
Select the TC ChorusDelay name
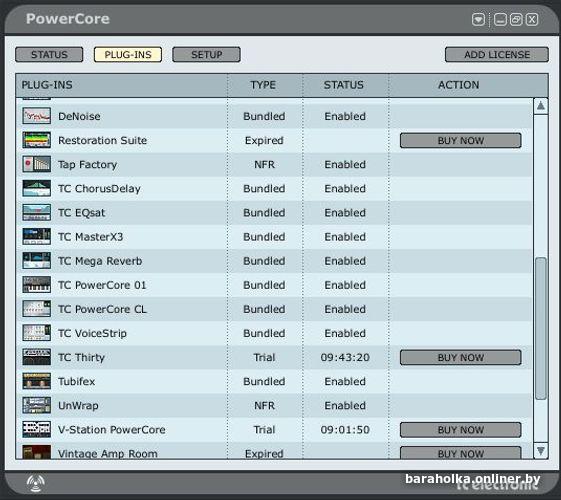point(99,189)
